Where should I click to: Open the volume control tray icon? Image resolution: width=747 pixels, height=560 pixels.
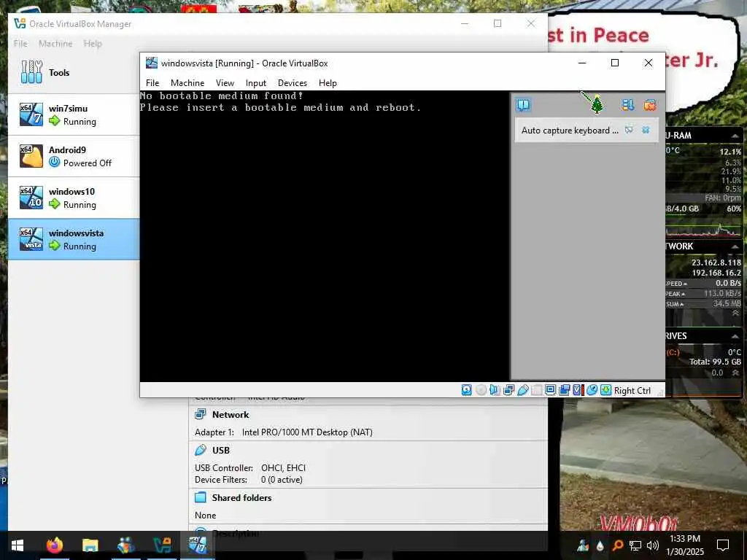pyautogui.click(x=653, y=545)
